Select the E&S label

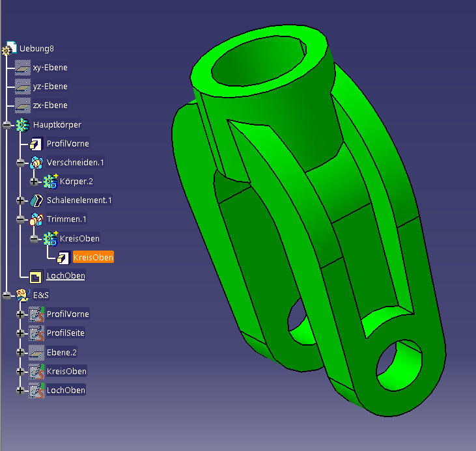(40, 295)
